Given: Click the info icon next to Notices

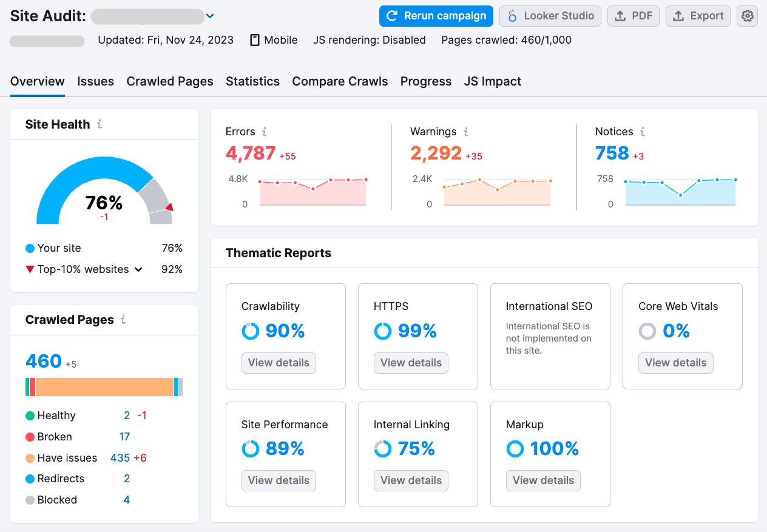Looking at the screenshot, I should pos(642,132).
